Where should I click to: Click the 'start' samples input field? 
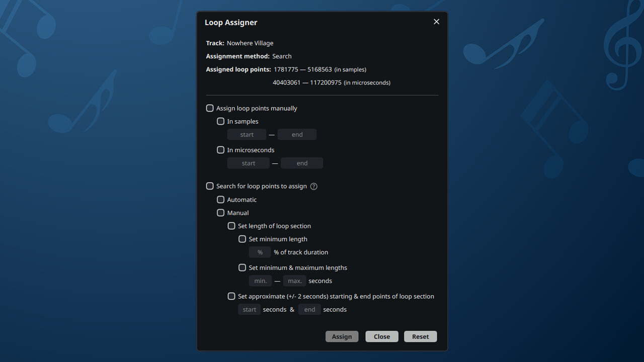click(x=247, y=134)
